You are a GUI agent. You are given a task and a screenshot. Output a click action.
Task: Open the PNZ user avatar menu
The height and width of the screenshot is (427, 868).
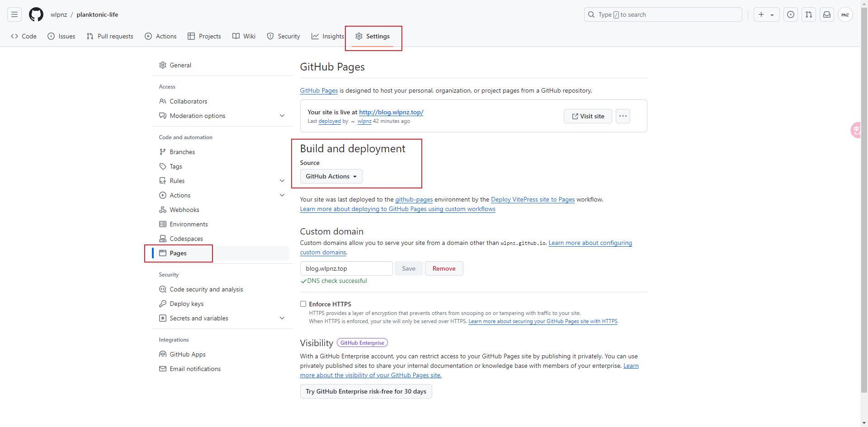(845, 14)
